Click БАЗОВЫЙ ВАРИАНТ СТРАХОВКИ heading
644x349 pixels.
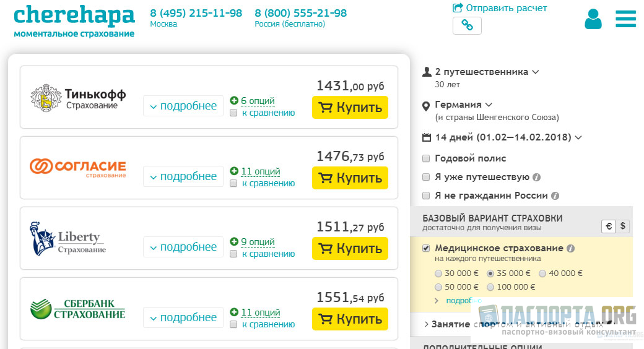(x=492, y=218)
